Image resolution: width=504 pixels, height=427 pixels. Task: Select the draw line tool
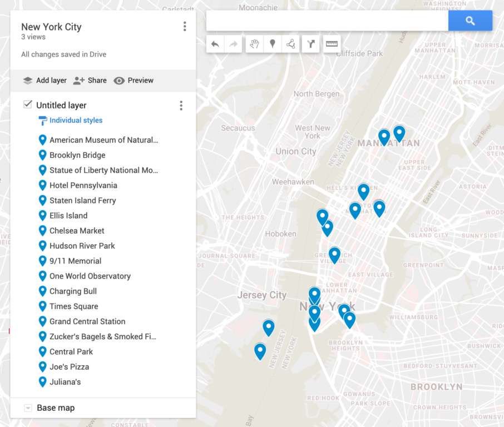290,44
